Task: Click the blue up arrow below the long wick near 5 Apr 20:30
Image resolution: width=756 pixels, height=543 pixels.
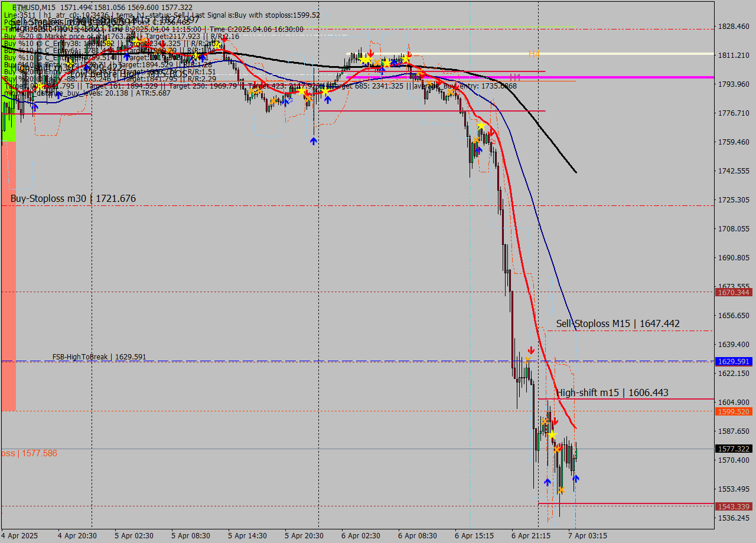Action: (313, 140)
